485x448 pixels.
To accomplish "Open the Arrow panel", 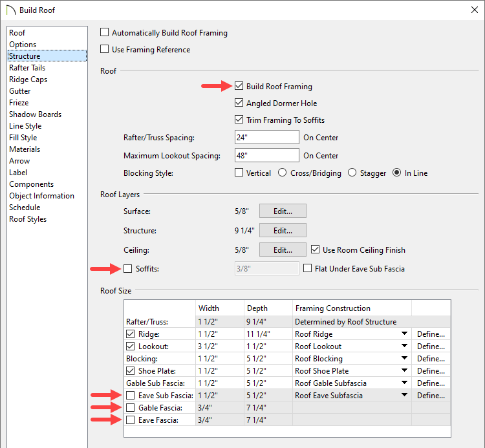I will [x=47, y=161].
